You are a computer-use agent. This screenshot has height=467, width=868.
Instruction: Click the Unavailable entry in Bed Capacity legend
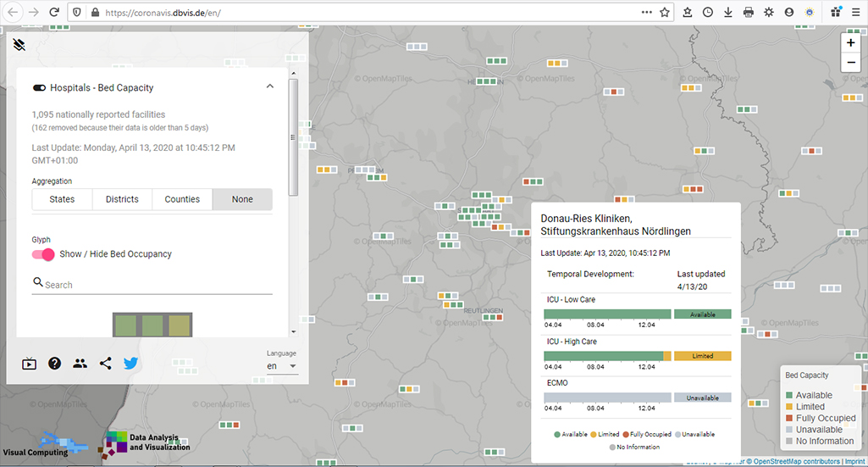pos(814,430)
